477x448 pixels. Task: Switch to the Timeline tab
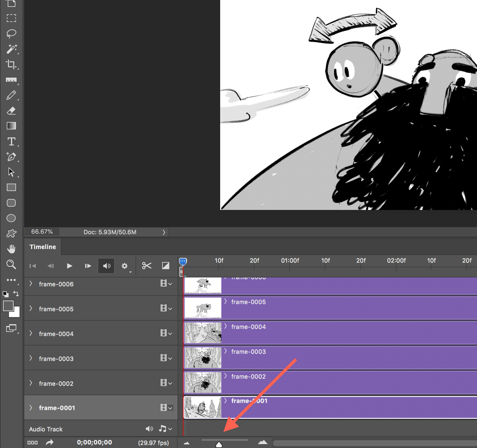(43, 246)
